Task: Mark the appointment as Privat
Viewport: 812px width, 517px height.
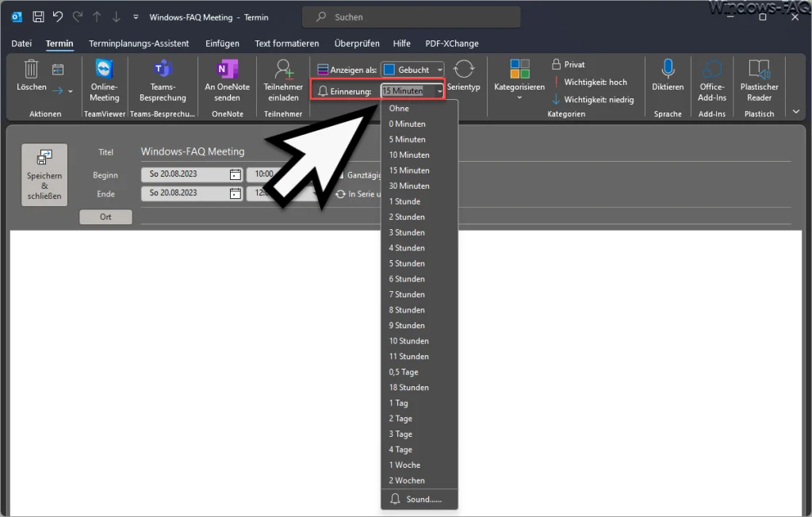Action: coord(569,64)
